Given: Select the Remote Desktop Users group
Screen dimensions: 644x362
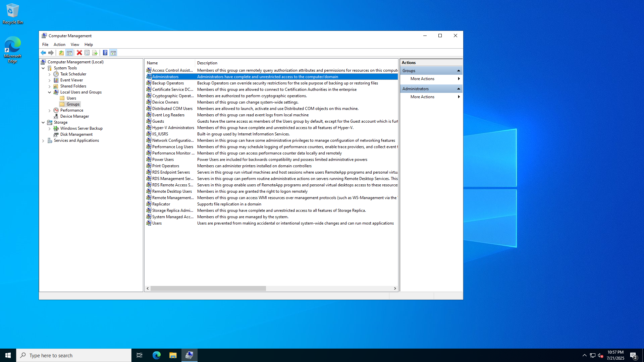Looking at the screenshot, I should click(x=172, y=191).
